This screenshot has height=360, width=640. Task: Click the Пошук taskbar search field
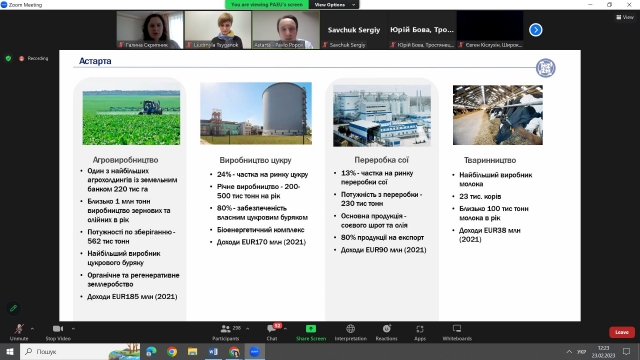(x=80, y=351)
